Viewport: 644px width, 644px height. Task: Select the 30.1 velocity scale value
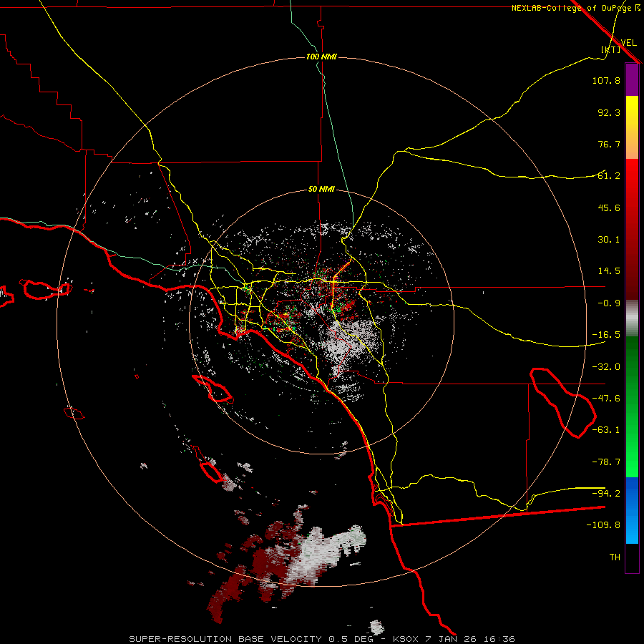[x=609, y=240]
